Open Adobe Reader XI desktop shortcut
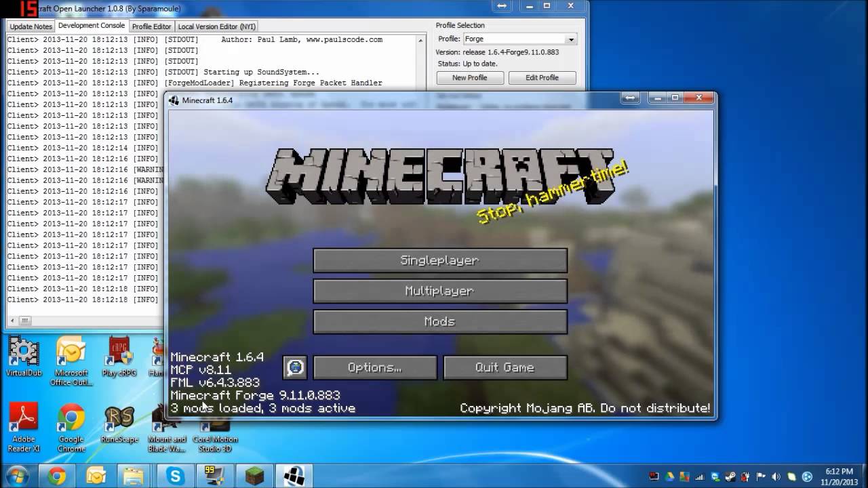868x488 pixels. 24,427
